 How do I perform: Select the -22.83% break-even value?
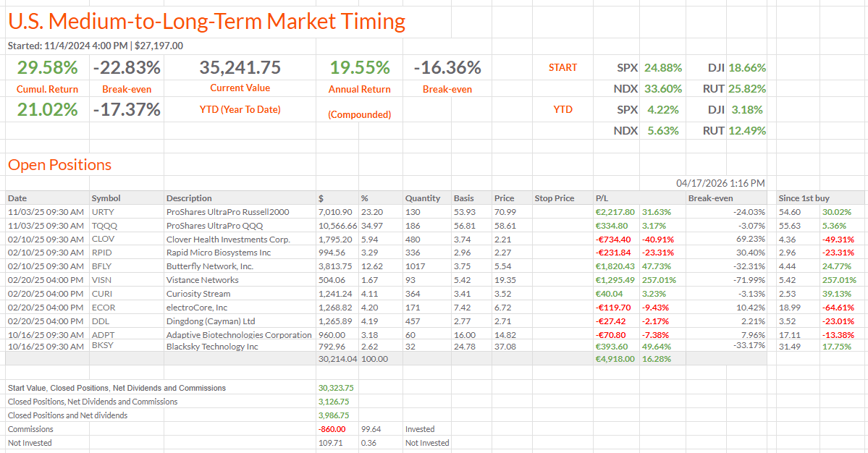tap(127, 67)
